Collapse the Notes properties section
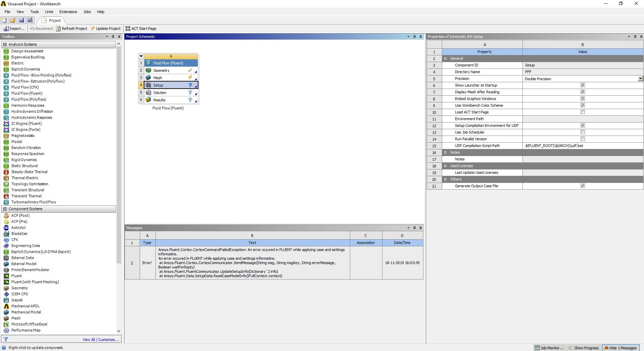644x351 pixels. 446,152
